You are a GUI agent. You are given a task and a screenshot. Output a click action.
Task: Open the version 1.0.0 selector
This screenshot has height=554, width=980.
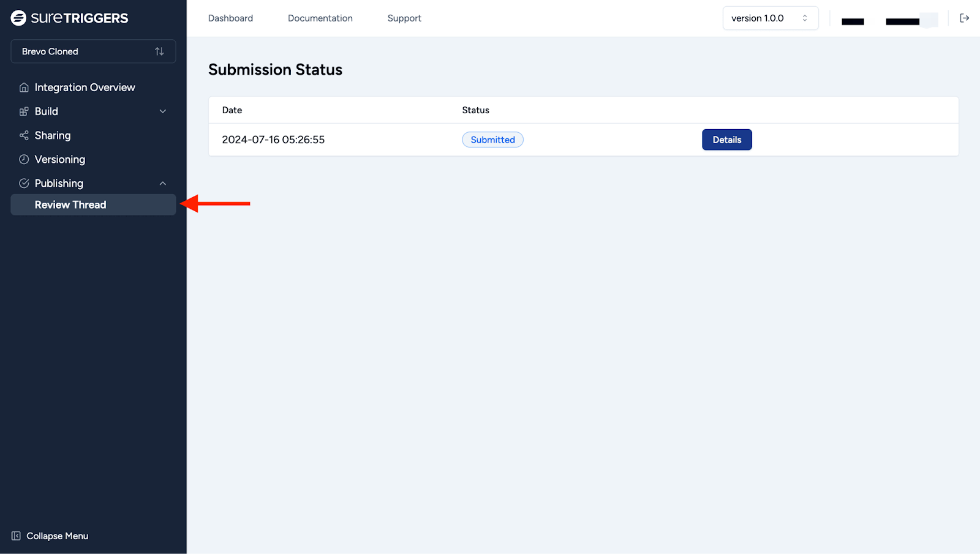pyautogui.click(x=770, y=18)
